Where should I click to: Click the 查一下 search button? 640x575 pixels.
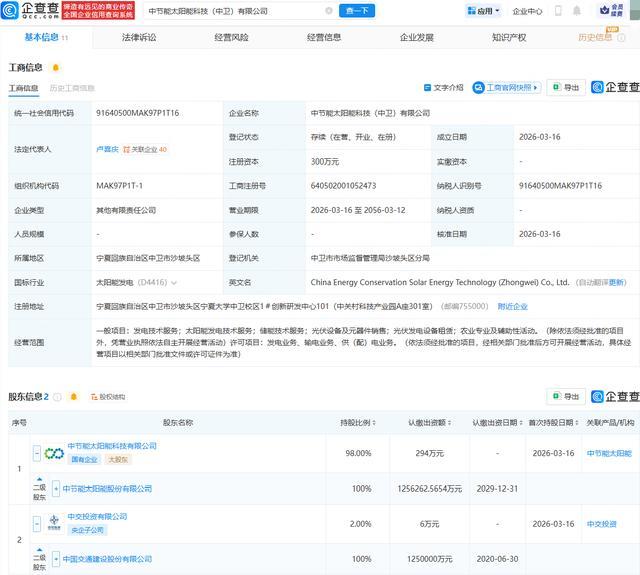click(x=357, y=11)
